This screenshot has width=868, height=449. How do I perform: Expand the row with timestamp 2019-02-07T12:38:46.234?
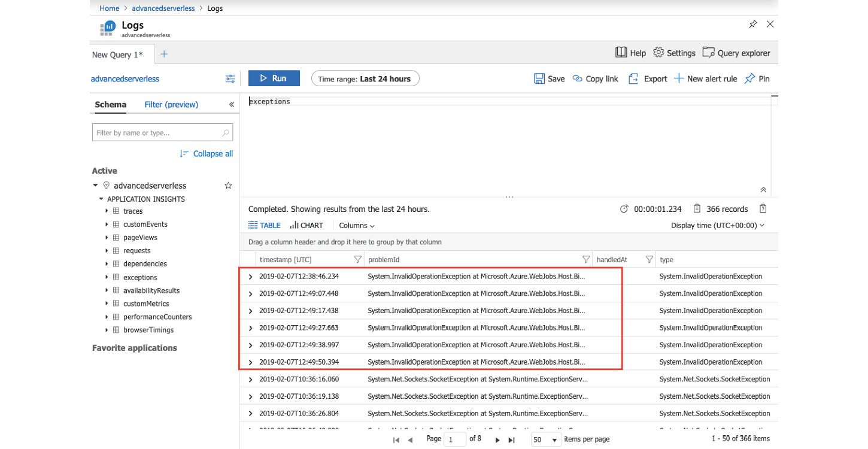251,277
